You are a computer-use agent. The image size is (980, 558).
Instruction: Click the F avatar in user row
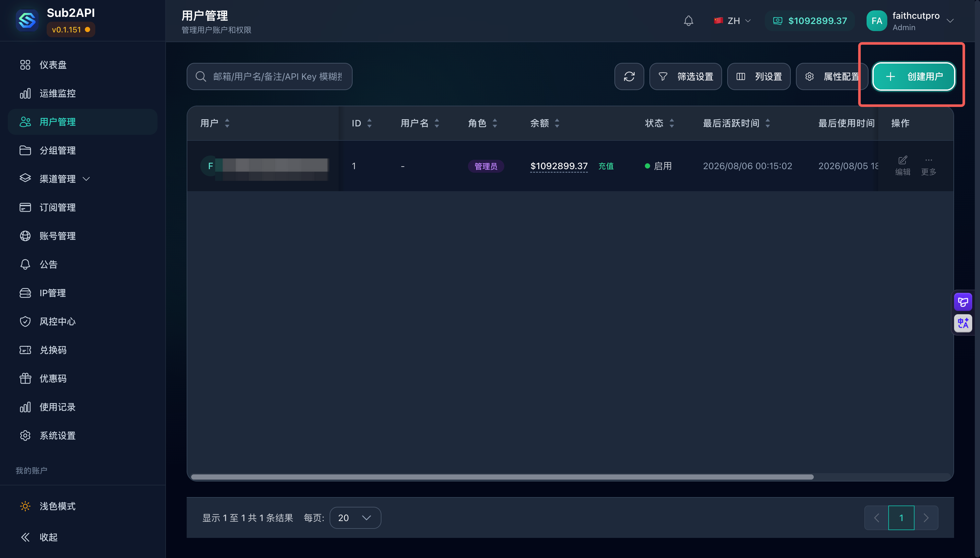click(210, 166)
